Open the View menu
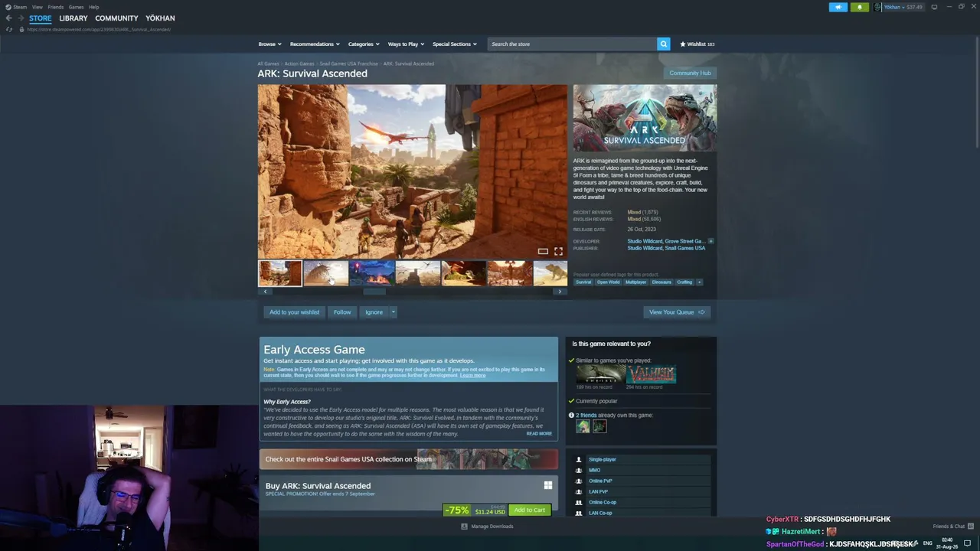The width and height of the screenshot is (980, 551). click(37, 7)
